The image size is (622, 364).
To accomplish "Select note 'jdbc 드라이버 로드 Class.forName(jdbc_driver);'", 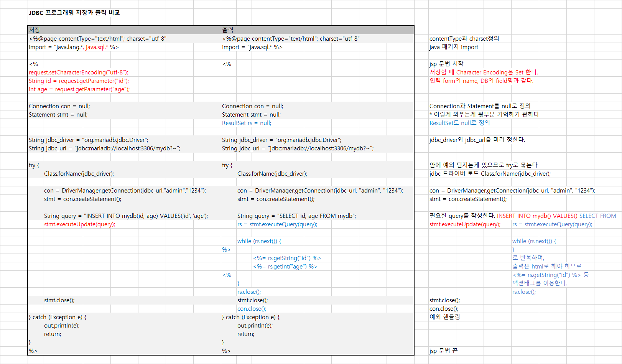I will (490, 173).
